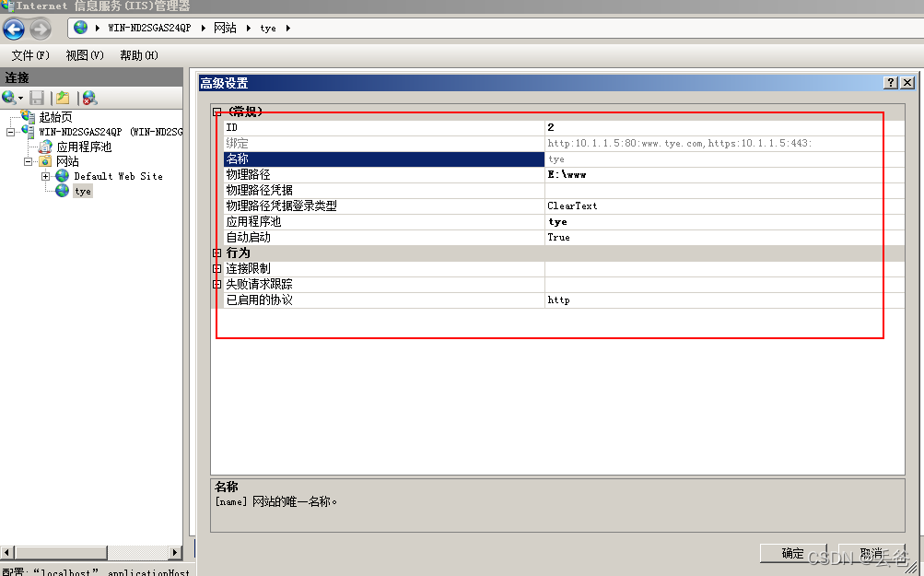Click the left arrow of horizontal scrollbar
Image resolution: width=924 pixels, height=576 pixels.
click(7, 552)
